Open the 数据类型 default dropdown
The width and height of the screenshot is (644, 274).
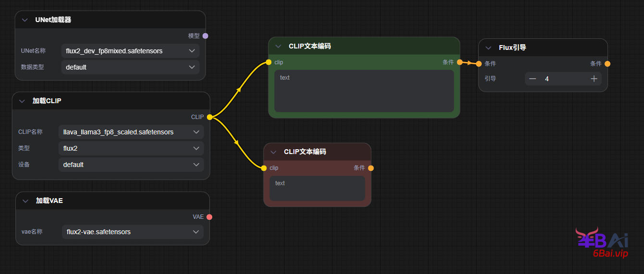click(x=130, y=67)
